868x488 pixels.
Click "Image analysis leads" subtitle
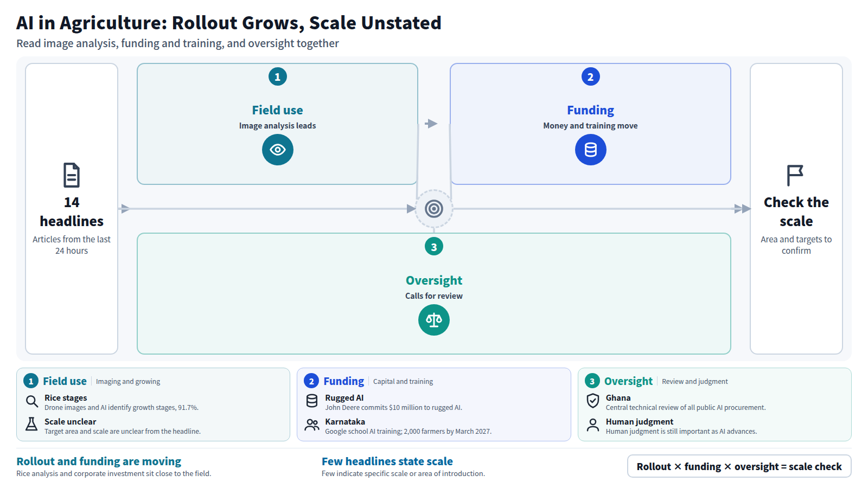point(277,126)
